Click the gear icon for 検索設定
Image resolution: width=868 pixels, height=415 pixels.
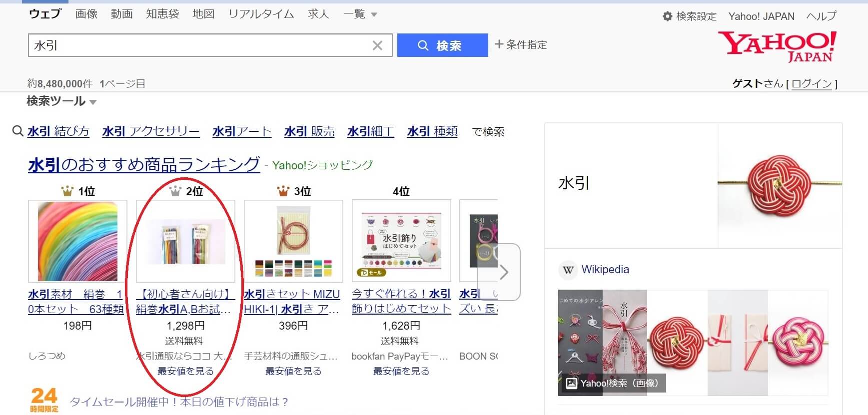(667, 16)
